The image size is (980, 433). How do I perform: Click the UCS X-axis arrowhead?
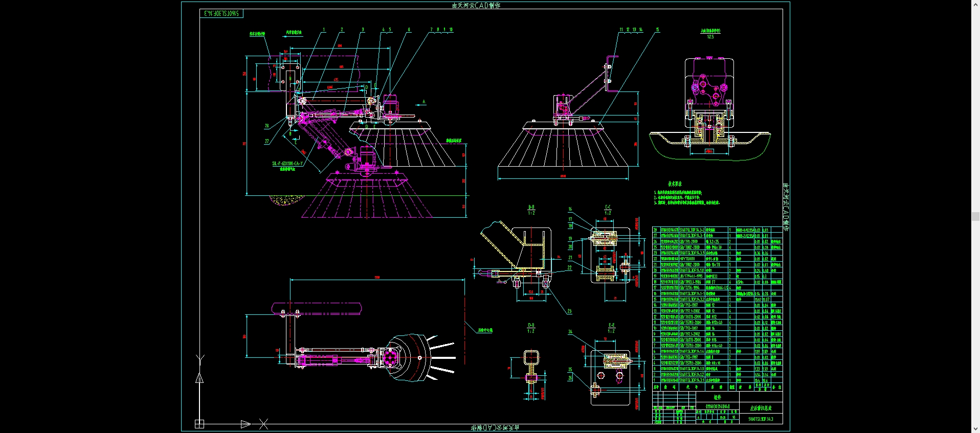246,424
